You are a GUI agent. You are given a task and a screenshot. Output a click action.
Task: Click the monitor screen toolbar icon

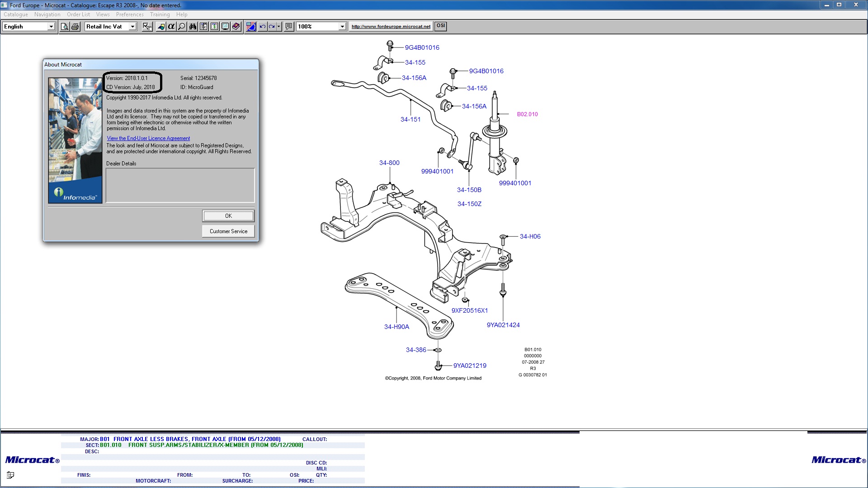225,27
